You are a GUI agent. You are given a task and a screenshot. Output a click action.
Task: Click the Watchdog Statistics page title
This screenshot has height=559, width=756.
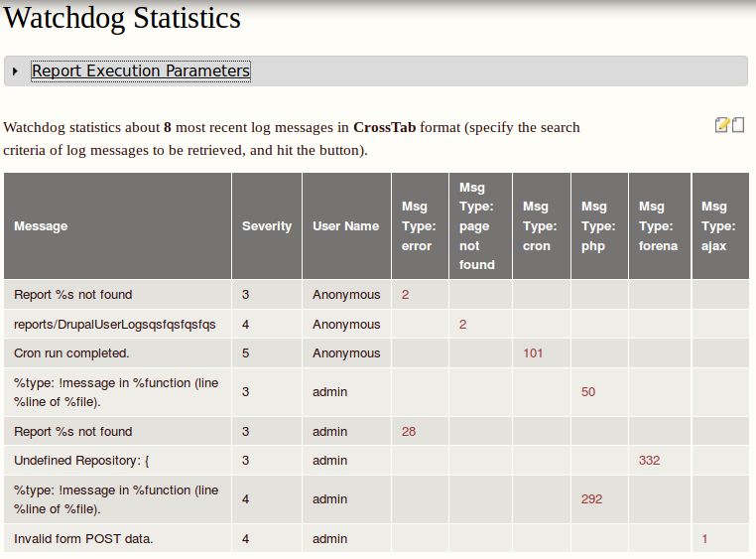[122, 18]
